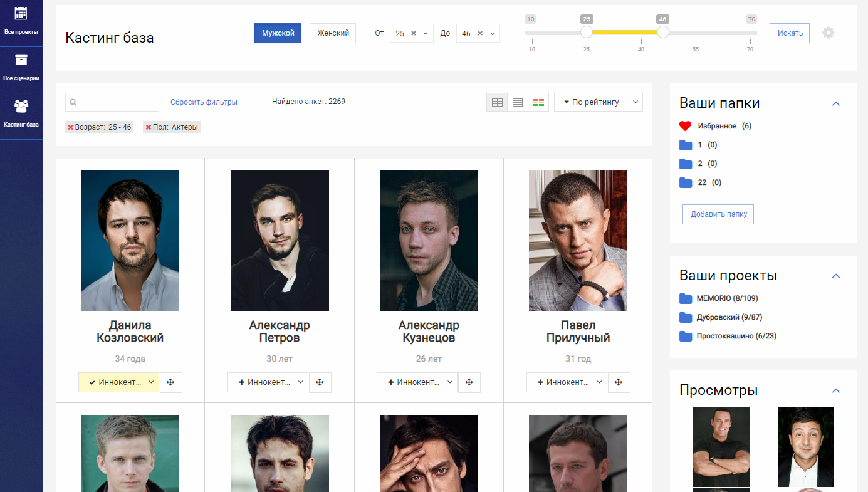Click the move icon under Александр Петров
Image resolution: width=868 pixels, height=492 pixels.
click(320, 382)
